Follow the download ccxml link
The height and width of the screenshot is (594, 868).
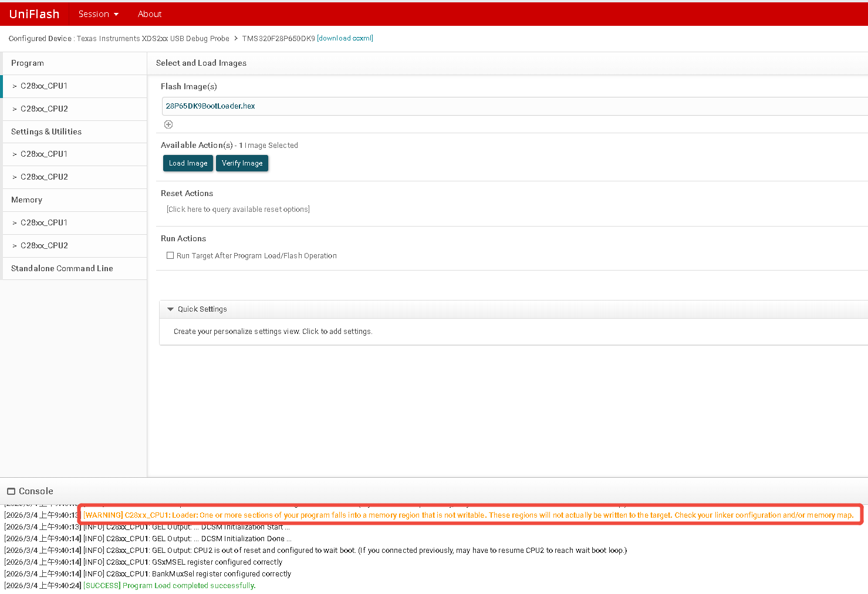pos(345,39)
